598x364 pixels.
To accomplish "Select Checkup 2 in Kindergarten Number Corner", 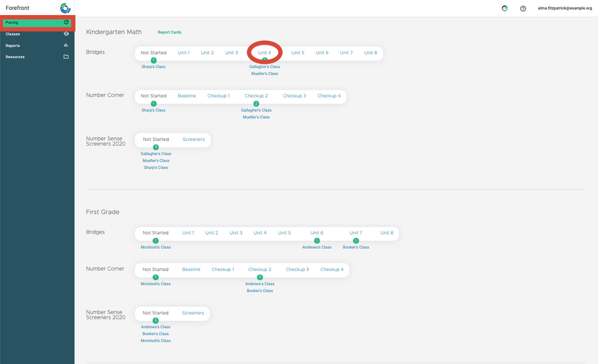I will click(256, 96).
